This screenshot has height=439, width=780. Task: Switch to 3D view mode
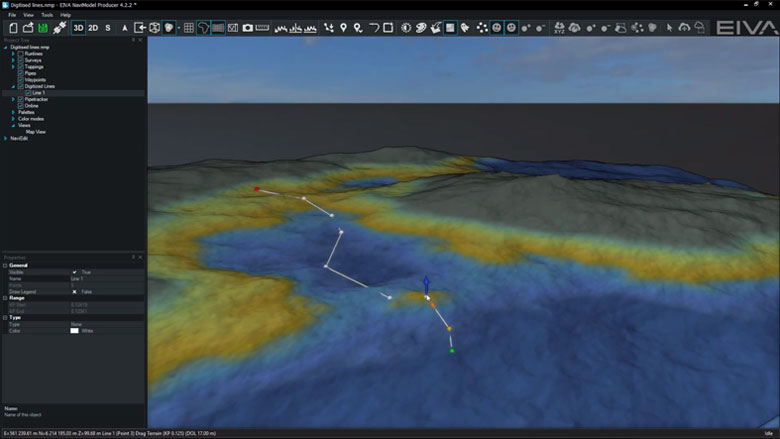click(78, 28)
